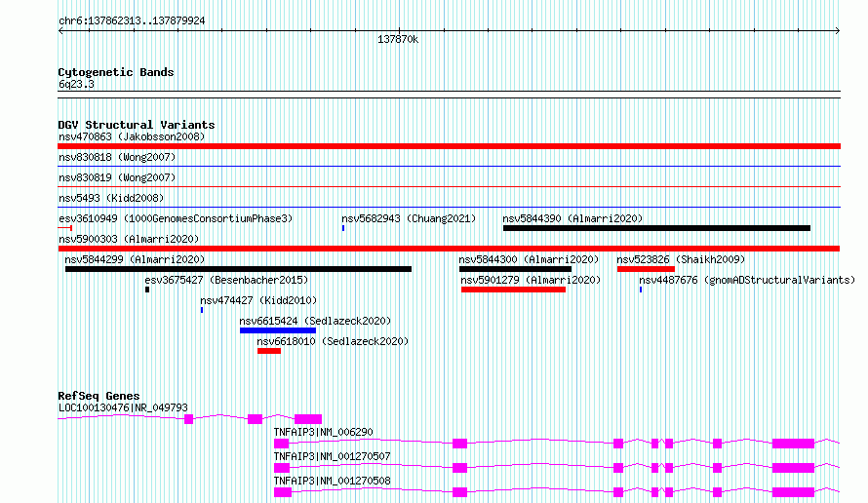
Task: Click the red nsv6618010 variant bar
Action: coord(269,351)
